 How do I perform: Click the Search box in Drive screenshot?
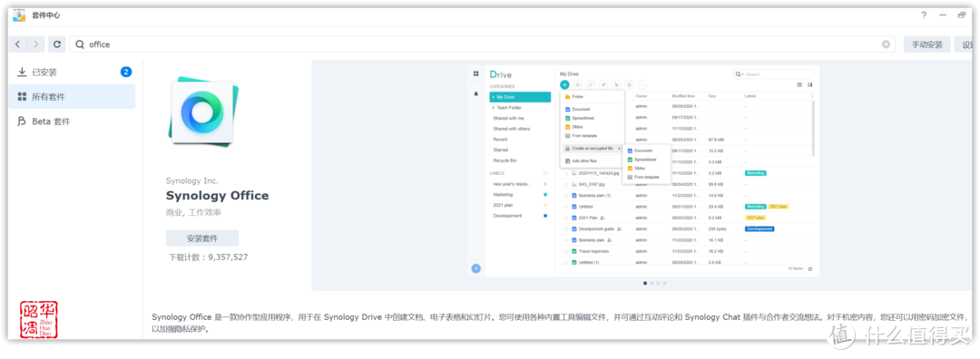tap(773, 73)
